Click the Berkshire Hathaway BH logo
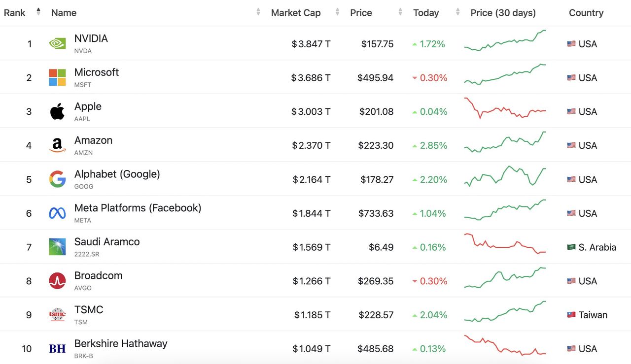This screenshot has height=364, width=631. (57, 349)
